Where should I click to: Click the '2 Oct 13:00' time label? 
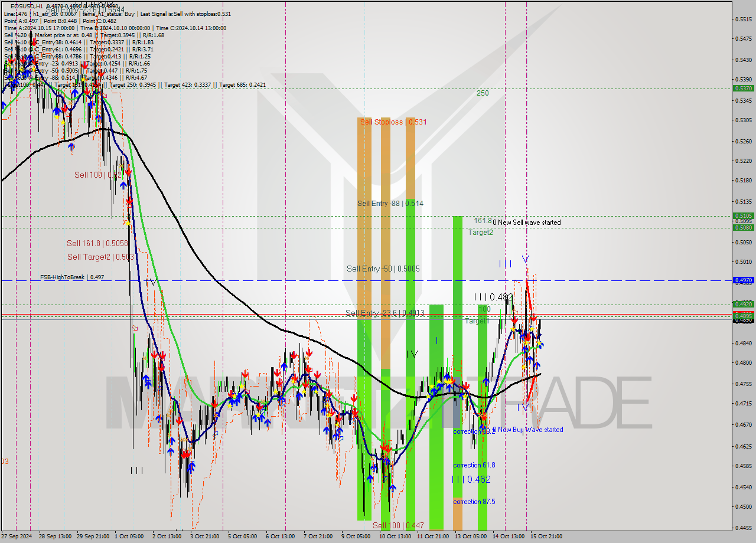pyautogui.click(x=167, y=537)
